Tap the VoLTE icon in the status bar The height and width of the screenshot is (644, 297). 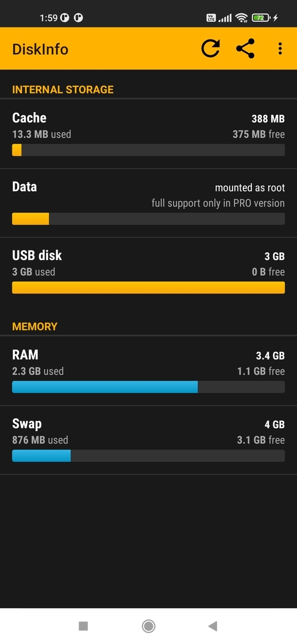(x=211, y=18)
